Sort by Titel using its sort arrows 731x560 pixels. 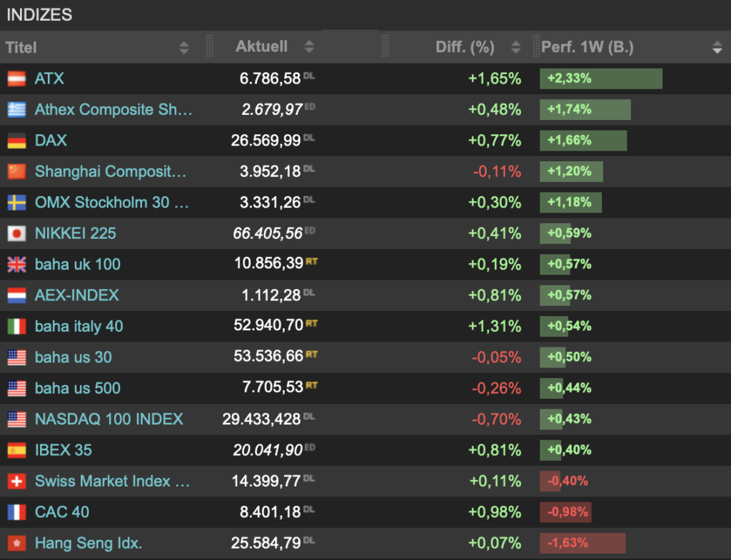click(x=184, y=48)
